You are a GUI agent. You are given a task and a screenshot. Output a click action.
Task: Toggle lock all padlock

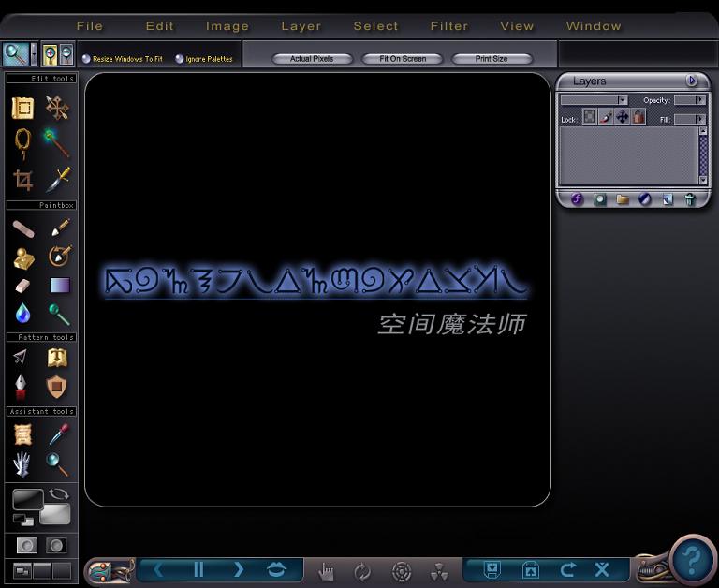click(x=638, y=116)
